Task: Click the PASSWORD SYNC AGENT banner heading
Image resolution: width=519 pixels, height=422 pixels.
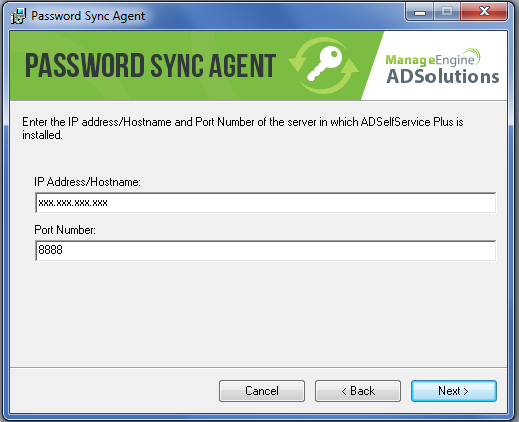Action: click(151, 66)
